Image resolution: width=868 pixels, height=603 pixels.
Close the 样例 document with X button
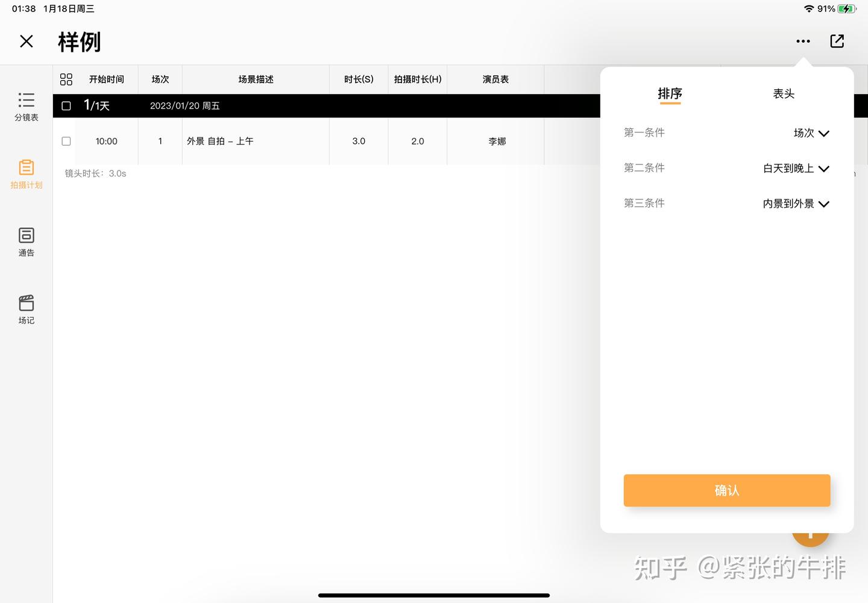[x=27, y=41]
